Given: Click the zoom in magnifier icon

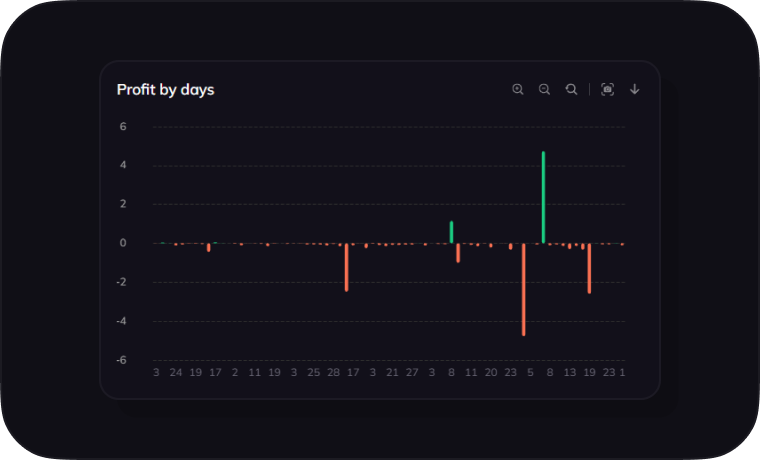Looking at the screenshot, I should click(518, 89).
